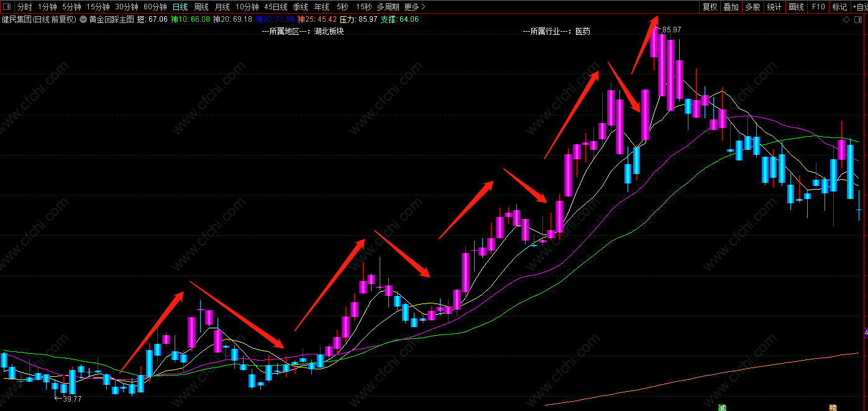
Task: Click the 神20: 69.18 indicator value
Action: (x=232, y=19)
